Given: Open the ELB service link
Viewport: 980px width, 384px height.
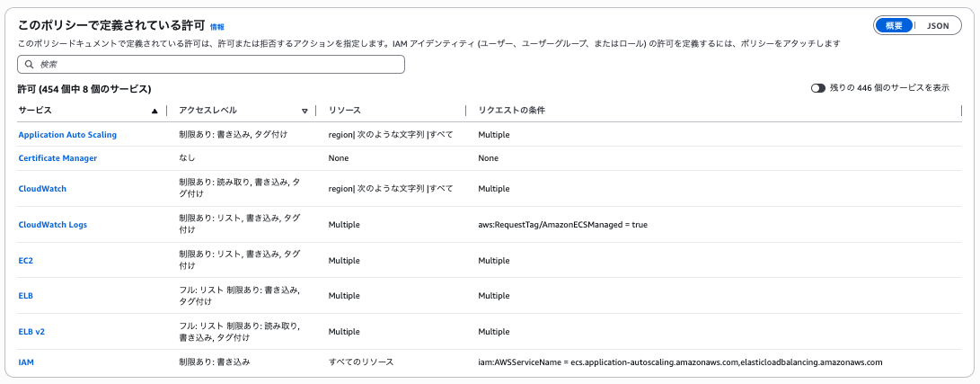Looking at the screenshot, I should [x=26, y=296].
